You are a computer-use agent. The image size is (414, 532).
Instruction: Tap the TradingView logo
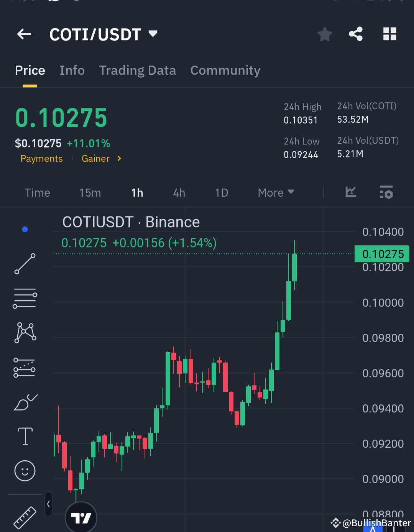[80, 517]
